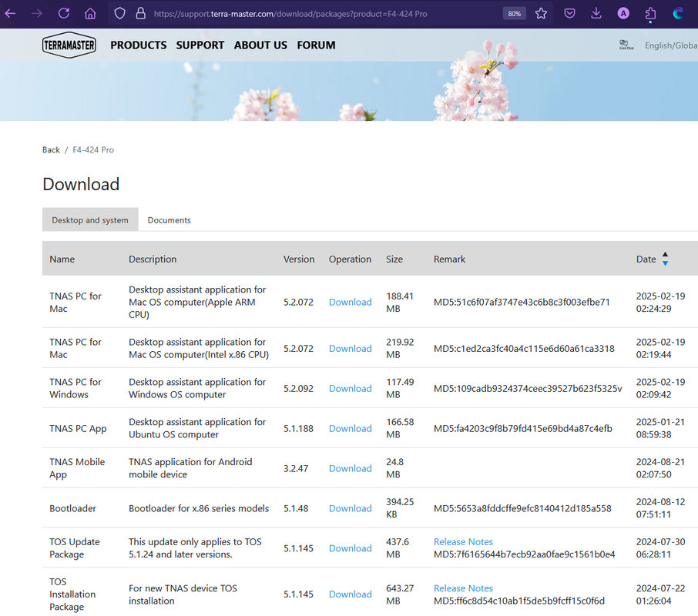The width and height of the screenshot is (698, 616).
Task: Download TNAS PC for Mac Apple ARM
Action: pos(351,302)
